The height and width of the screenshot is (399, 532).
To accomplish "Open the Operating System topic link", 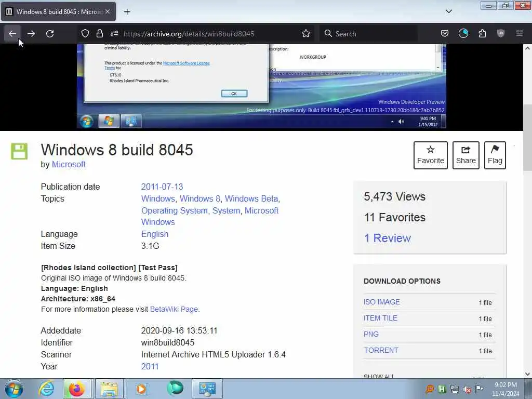I will pyautogui.click(x=175, y=210).
